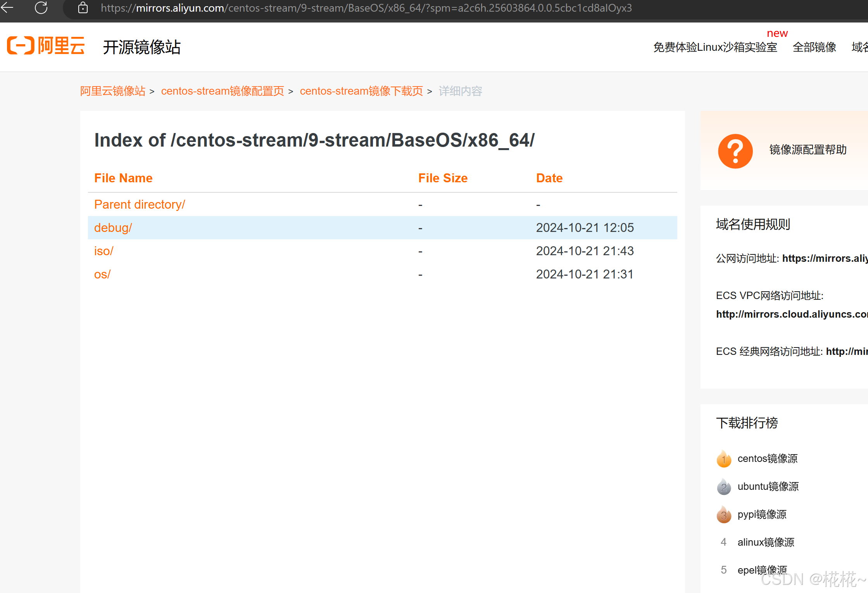Click the browser back arrow

tap(7, 7)
